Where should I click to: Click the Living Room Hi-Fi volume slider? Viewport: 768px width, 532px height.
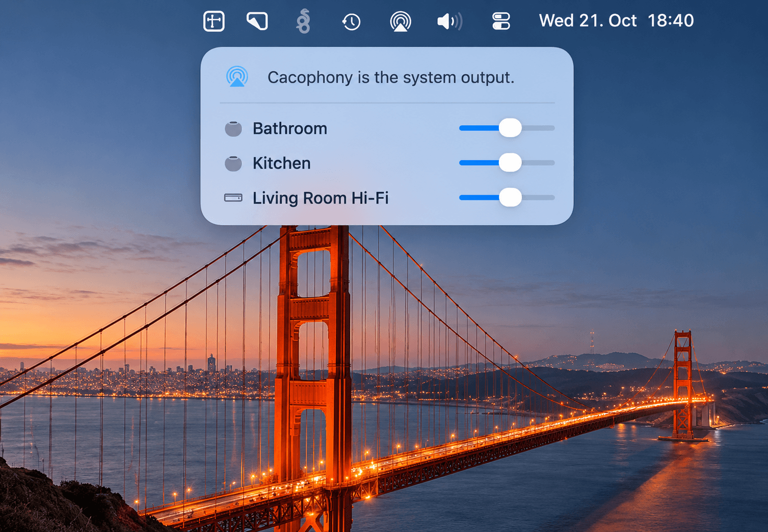tap(507, 197)
